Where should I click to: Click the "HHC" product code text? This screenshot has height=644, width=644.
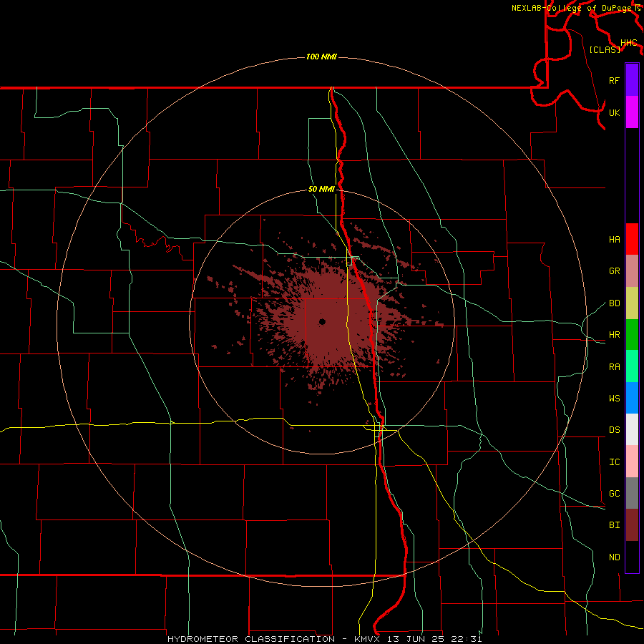tap(628, 42)
